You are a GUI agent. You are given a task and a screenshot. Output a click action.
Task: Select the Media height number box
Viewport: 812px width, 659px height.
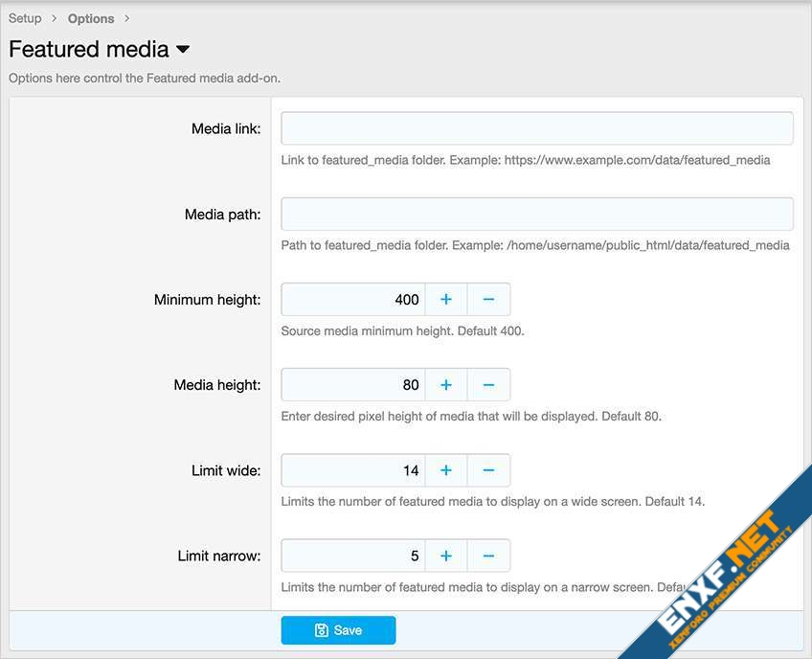tap(353, 385)
